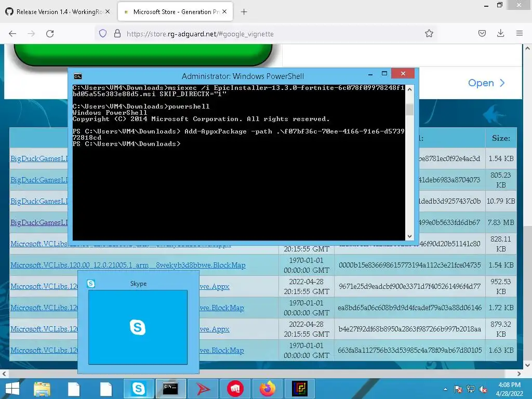The width and height of the screenshot is (532, 399).
Task: Open the .Appx link in 879.32 KB row
Action: point(215,329)
